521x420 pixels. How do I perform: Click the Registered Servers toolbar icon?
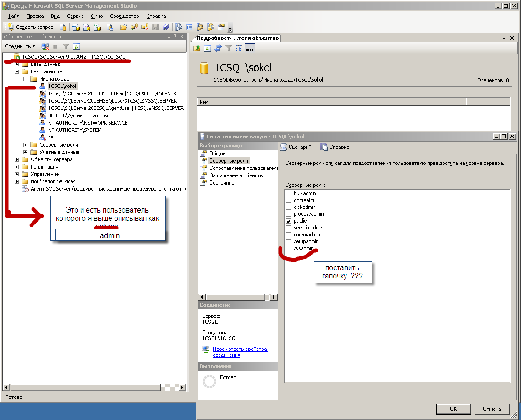point(179,27)
